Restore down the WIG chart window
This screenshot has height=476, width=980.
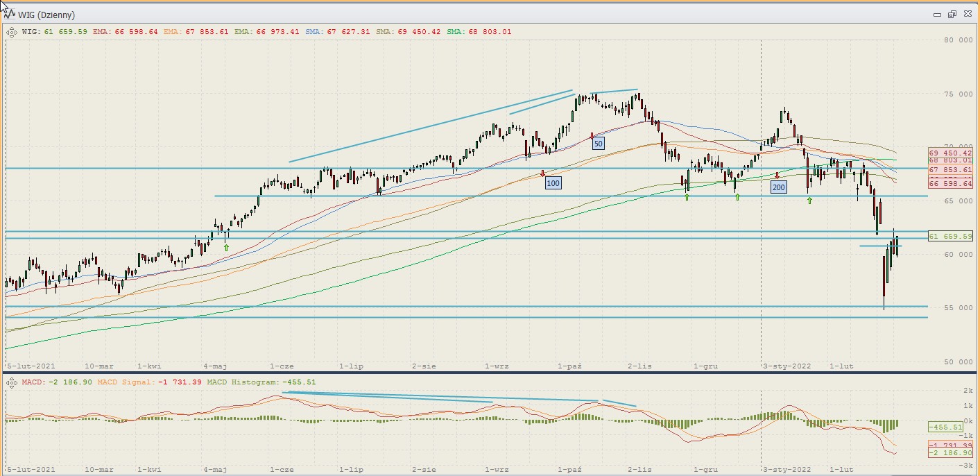(952, 14)
